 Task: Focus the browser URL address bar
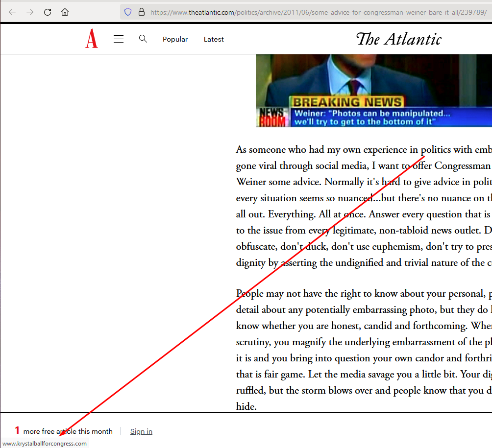click(314, 12)
